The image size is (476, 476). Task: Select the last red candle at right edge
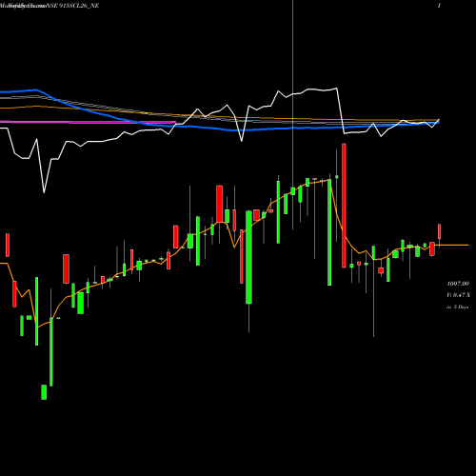point(440,231)
